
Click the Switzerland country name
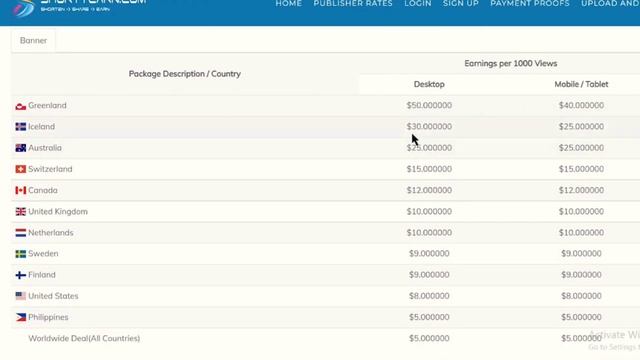(50, 169)
